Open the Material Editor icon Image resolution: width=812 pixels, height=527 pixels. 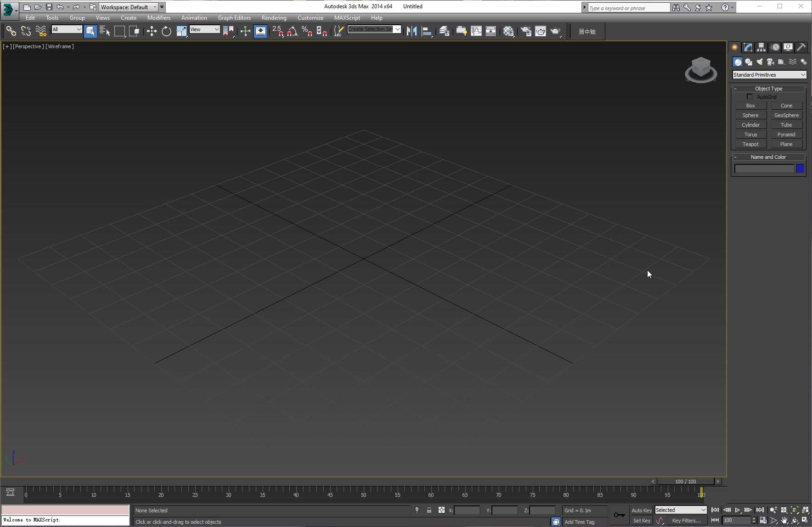pyautogui.click(x=508, y=31)
